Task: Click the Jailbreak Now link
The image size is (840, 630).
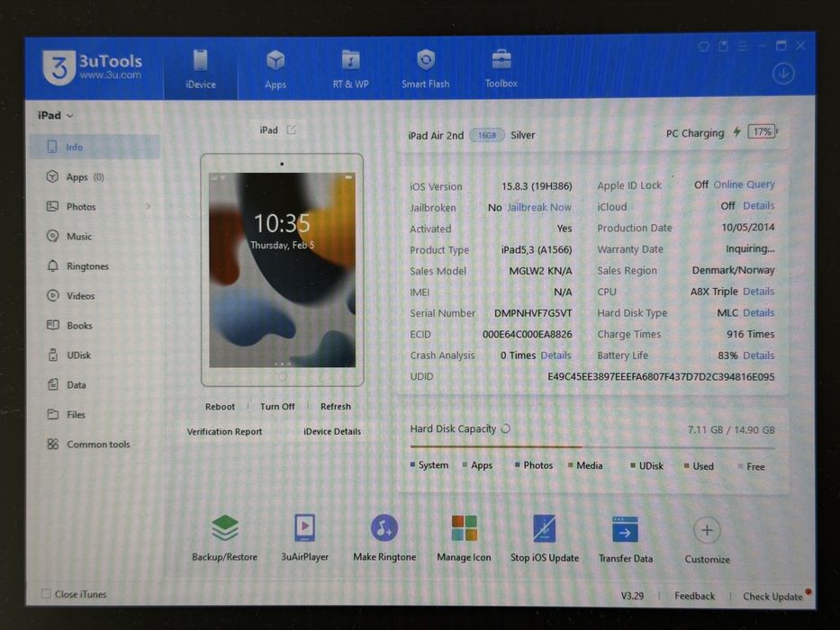Action: (539, 207)
